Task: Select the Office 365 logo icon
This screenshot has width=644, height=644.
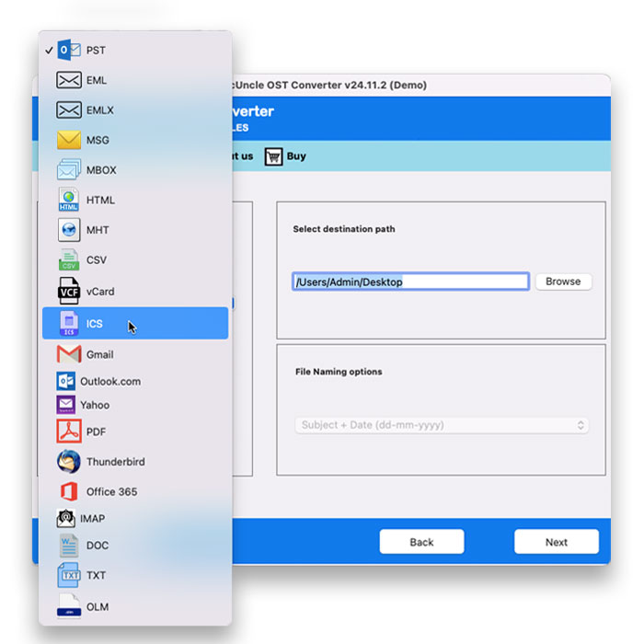Action: coord(70,491)
